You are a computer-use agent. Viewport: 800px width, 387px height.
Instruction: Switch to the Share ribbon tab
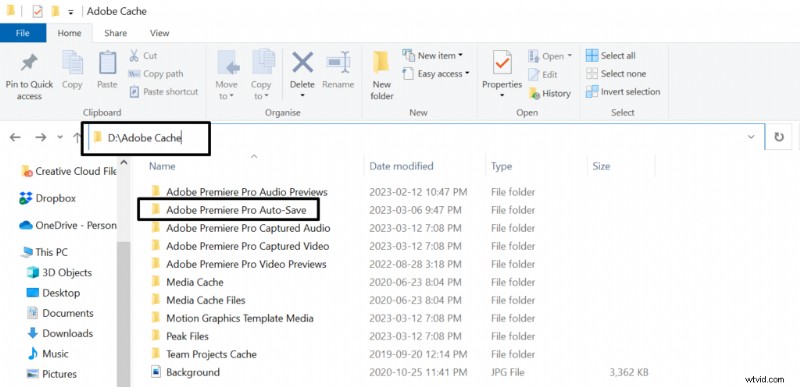[115, 33]
